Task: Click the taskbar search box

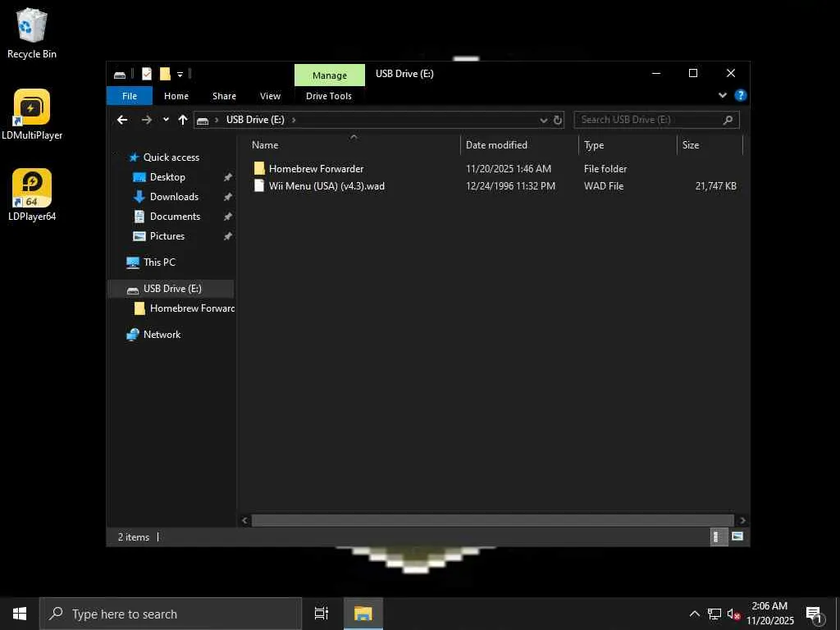Action: point(171,614)
